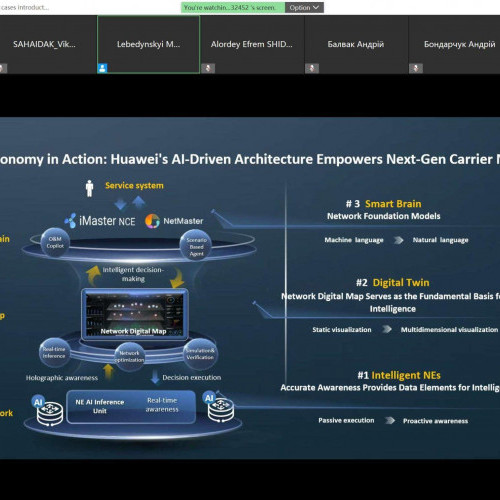Click the Network optimization sphere
The height and width of the screenshot is (500, 500).
coord(129,357)
